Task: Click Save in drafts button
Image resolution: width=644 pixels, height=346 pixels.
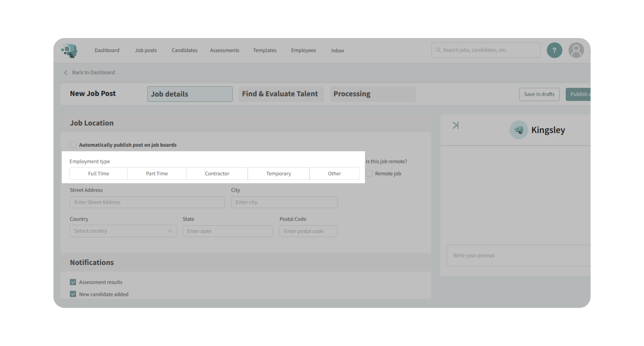Action: tap(539, 94)
